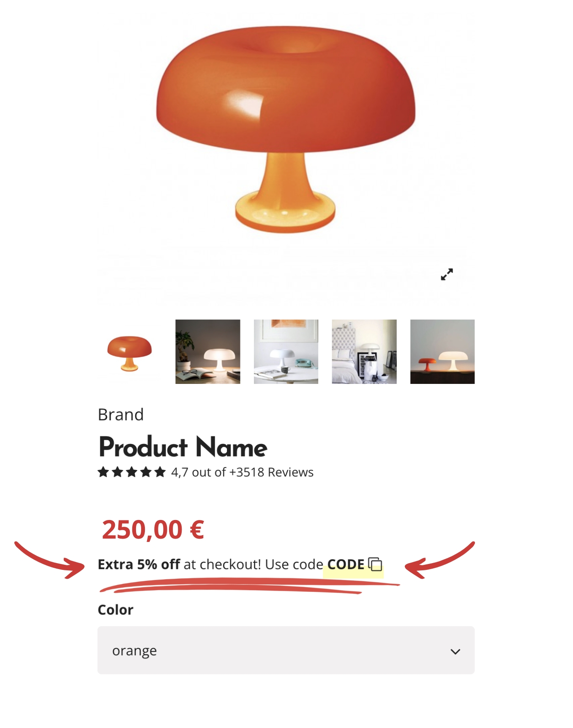The height and width of the screenshot is (728, 573).
Task: Click the five-star rating icons
Action: pyautogui.click(x=131, y=472)
